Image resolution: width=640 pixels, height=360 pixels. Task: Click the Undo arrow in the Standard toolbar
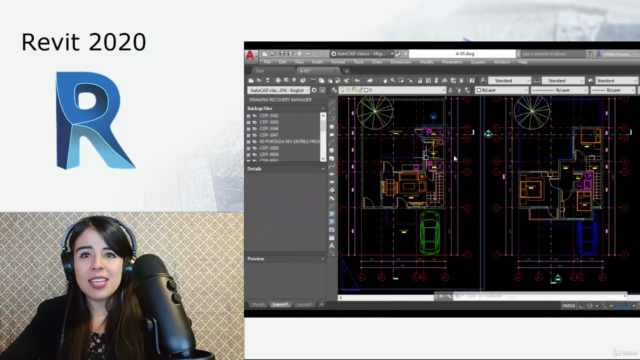(x=357, y=80)
